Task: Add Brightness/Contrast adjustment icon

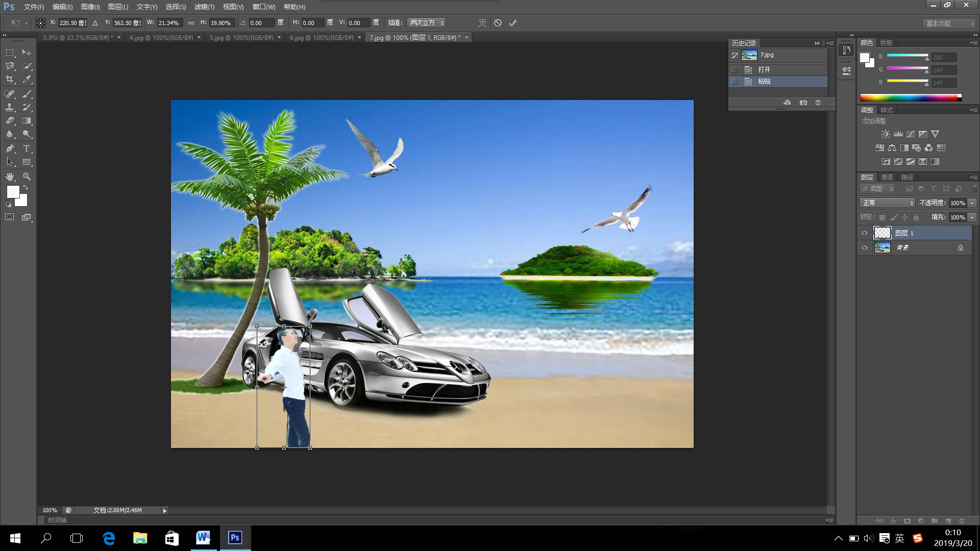Action: click(x=886, y=134)
